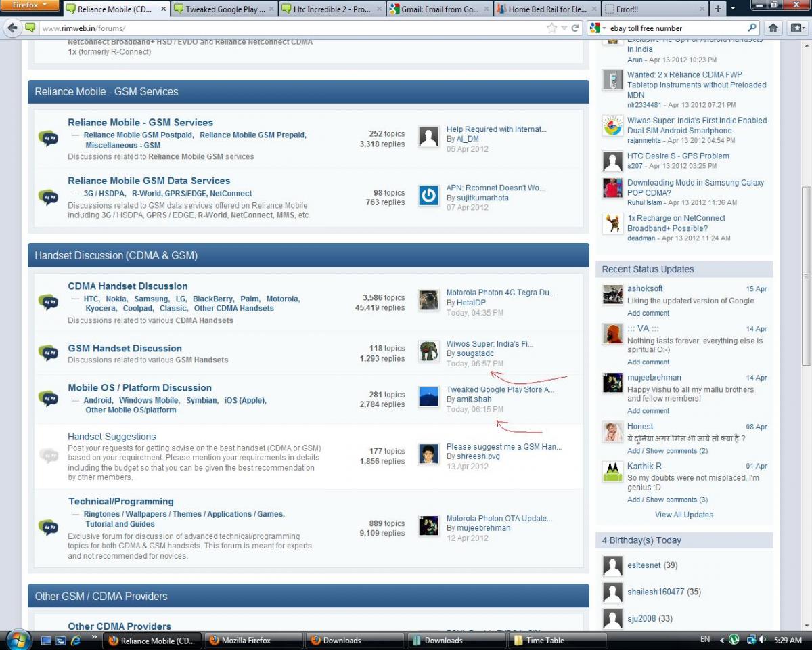812x650 pixels.
Task: Click the View All Updates link
Action: coord(683,515)
